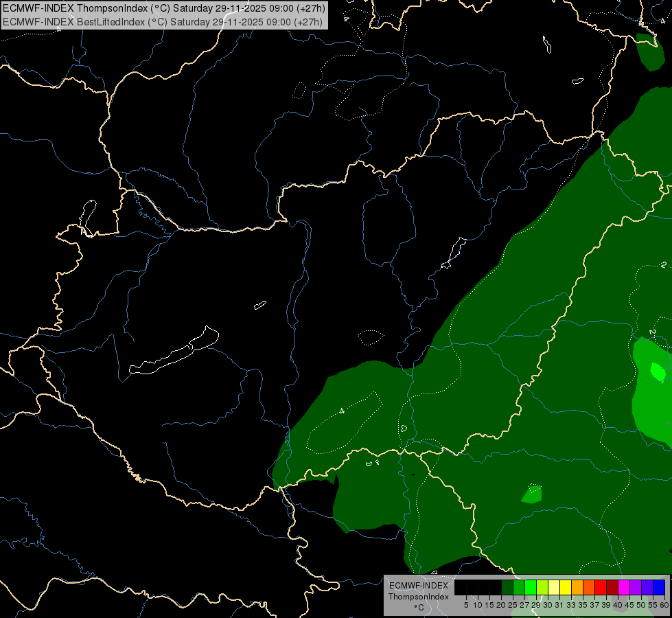Select the medium green 25–27 legend swatch
This screenshot has height=618, width=672.
[519, 587]
